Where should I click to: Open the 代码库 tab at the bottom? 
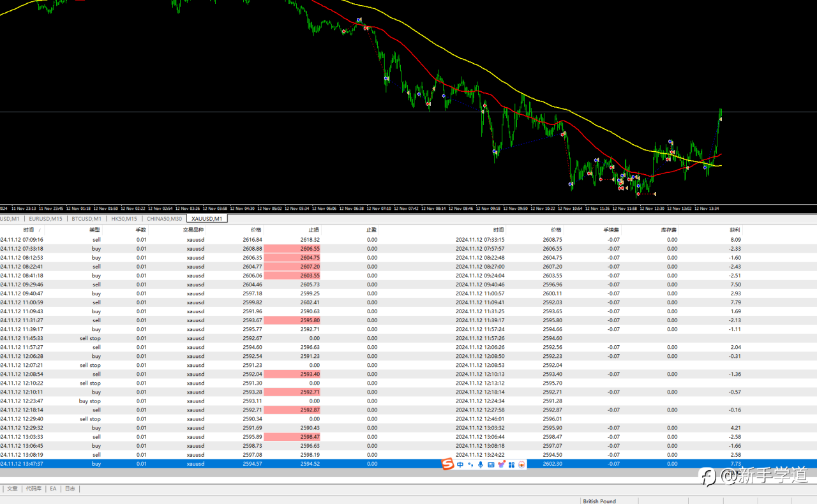[x=34, y=489]
